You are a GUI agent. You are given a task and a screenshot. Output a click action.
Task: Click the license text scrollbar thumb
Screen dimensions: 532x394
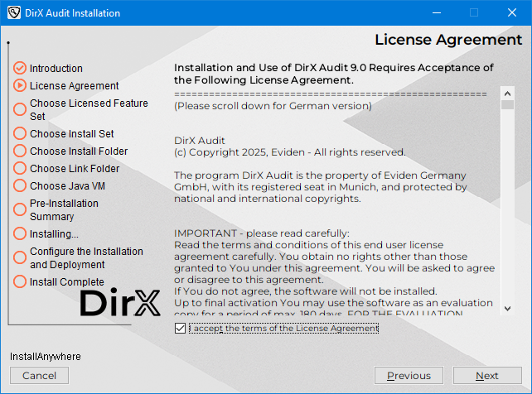(507, 105)
